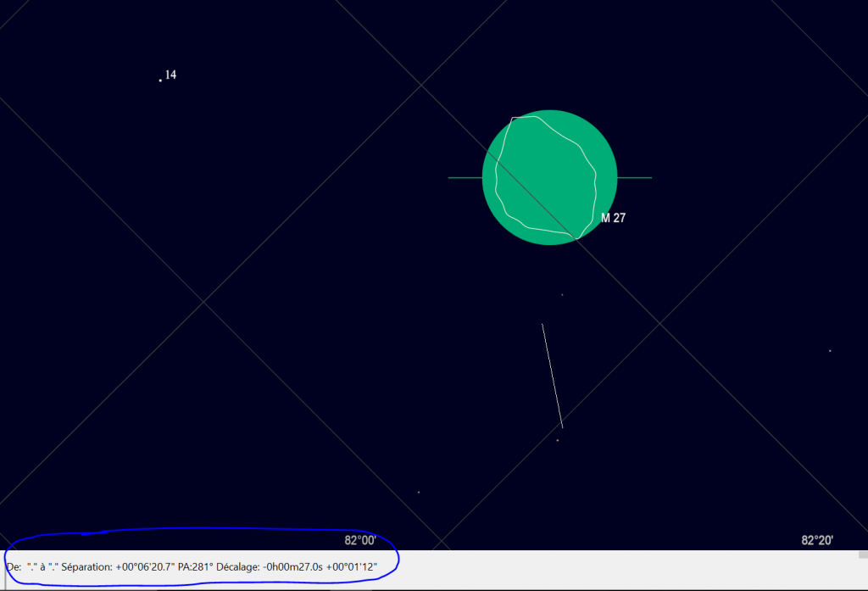Click the De: field in the status bar

[13, 566]
